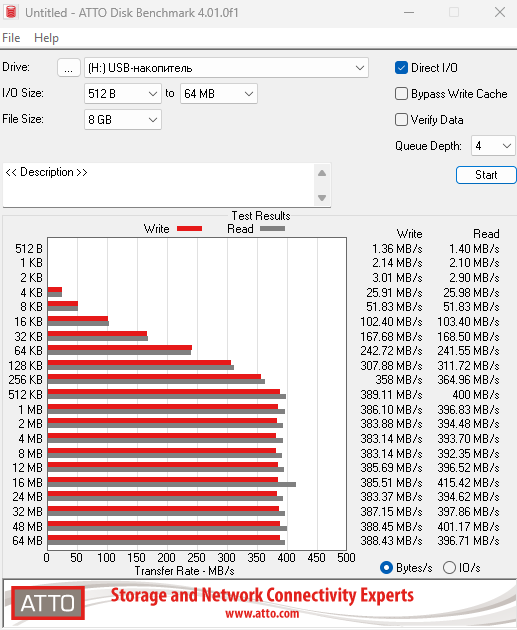Screen dimensions: 517x630
Task: Click the 242.72 MB/s write value
Action: tap(391, 351)
